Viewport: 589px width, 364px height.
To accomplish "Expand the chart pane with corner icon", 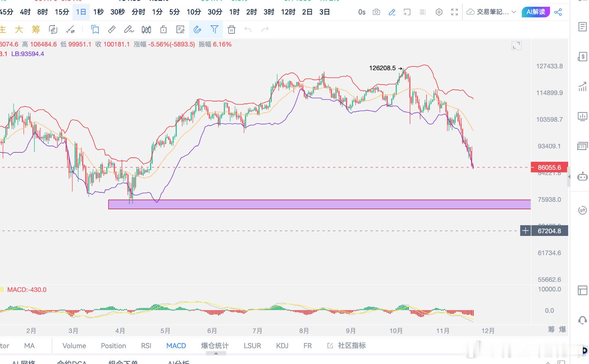I will (x=517, y=45).
